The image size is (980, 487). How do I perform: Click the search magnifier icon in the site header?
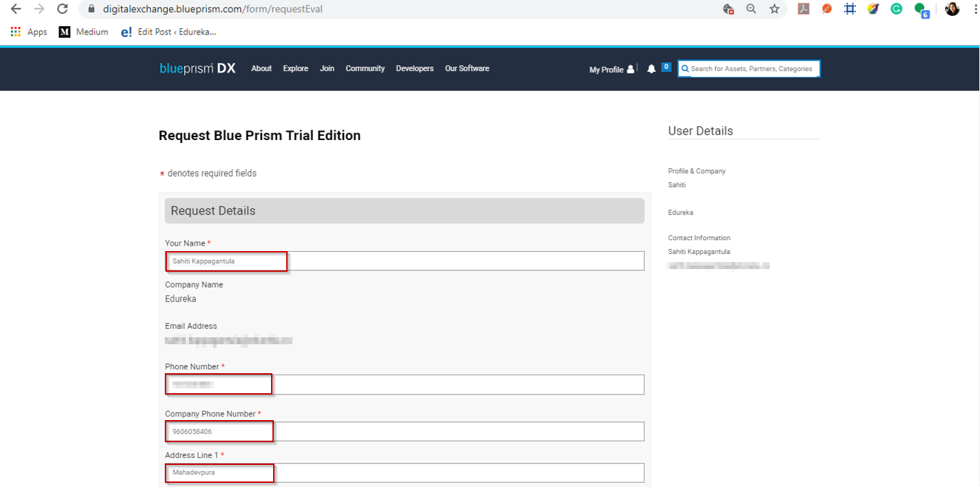(x=686, y=69)
